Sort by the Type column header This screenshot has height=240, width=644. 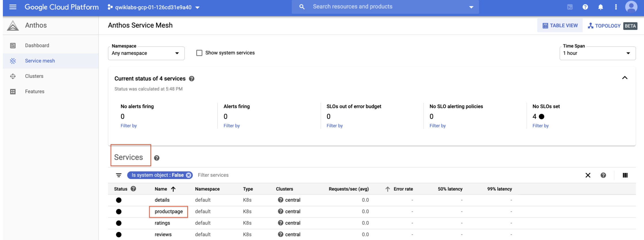click(x=248, y=189)
